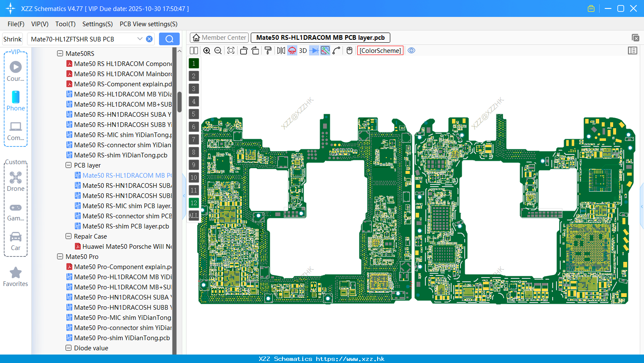This screenshot has width=644, height=363.
Task: Open the File(F) menu
Action: pyautogui.click(x=16, y=24)
